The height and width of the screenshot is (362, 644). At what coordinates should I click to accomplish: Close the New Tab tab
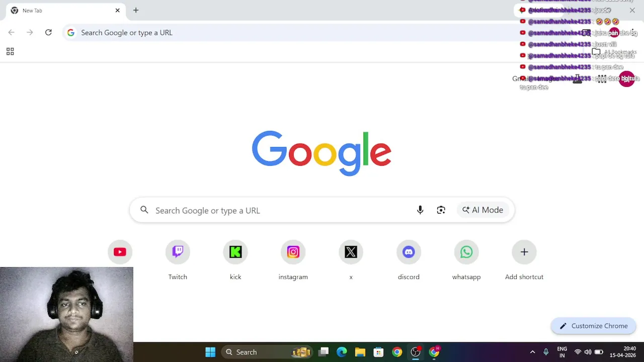[118, 10]
